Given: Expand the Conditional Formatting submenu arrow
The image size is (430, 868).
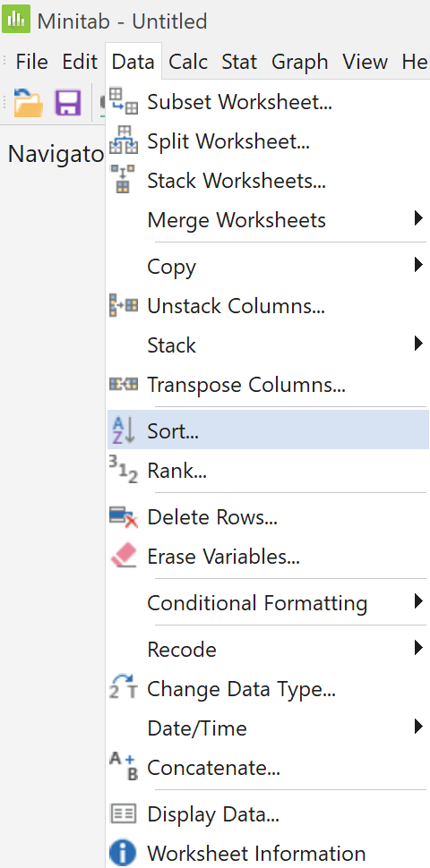Looking at the screenshot, I should click(419, 601).
